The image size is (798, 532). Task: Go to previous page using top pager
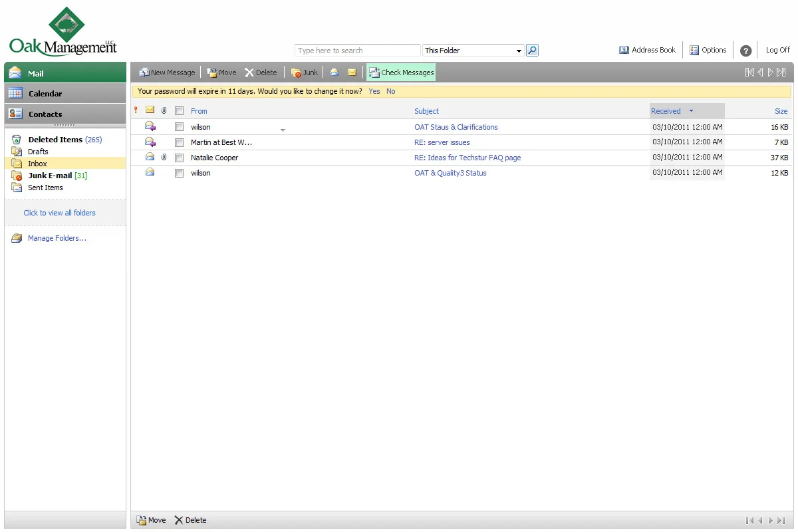point(760,72)
